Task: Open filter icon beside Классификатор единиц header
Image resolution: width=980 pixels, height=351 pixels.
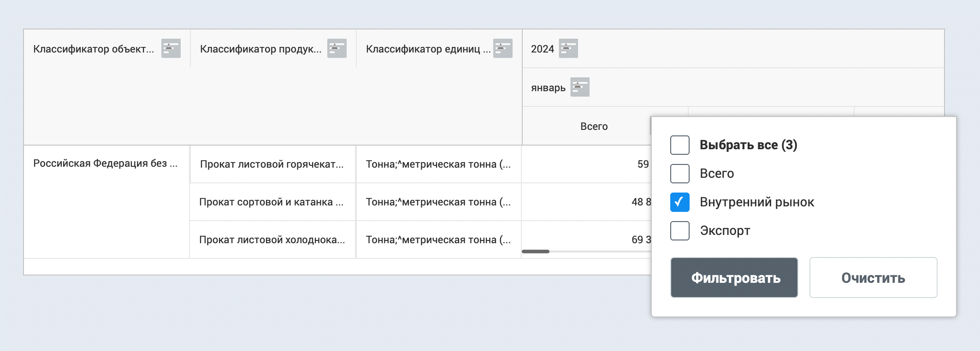Action: 502,48
